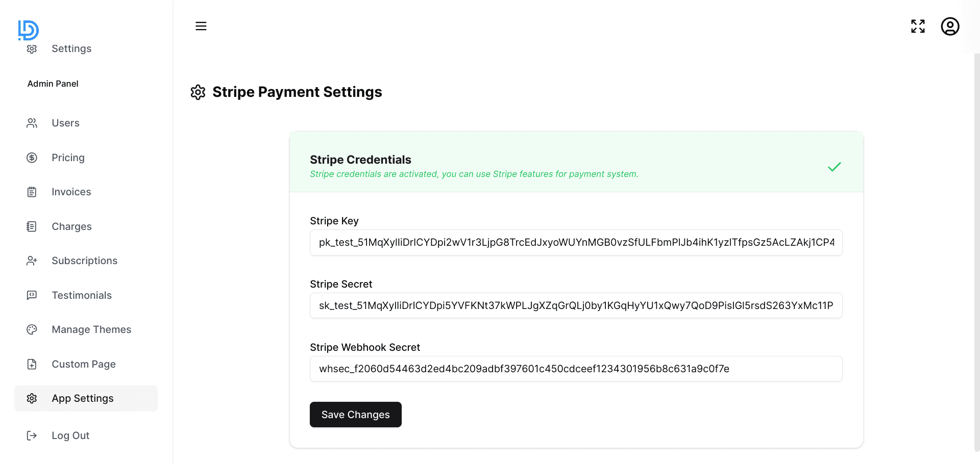Go to Subscriptions page
Viewport: 980px width, 464px height.
click(x=84, y=261)
